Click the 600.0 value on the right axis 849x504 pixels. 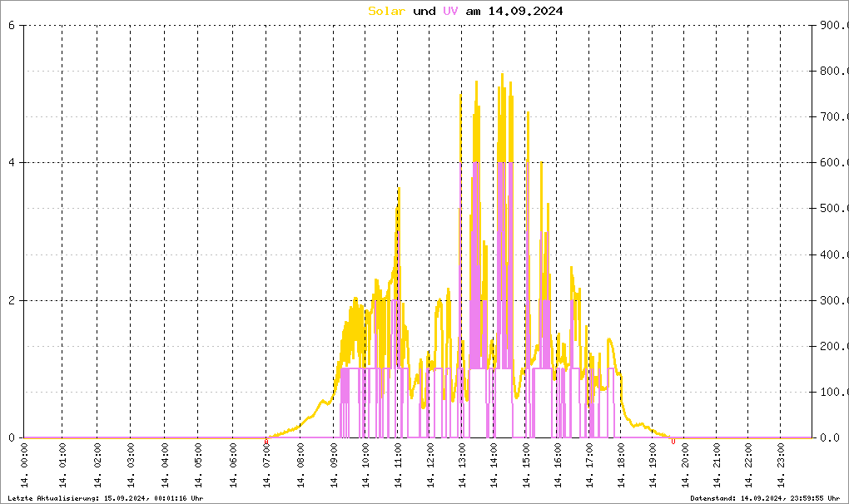coord(832,163)
